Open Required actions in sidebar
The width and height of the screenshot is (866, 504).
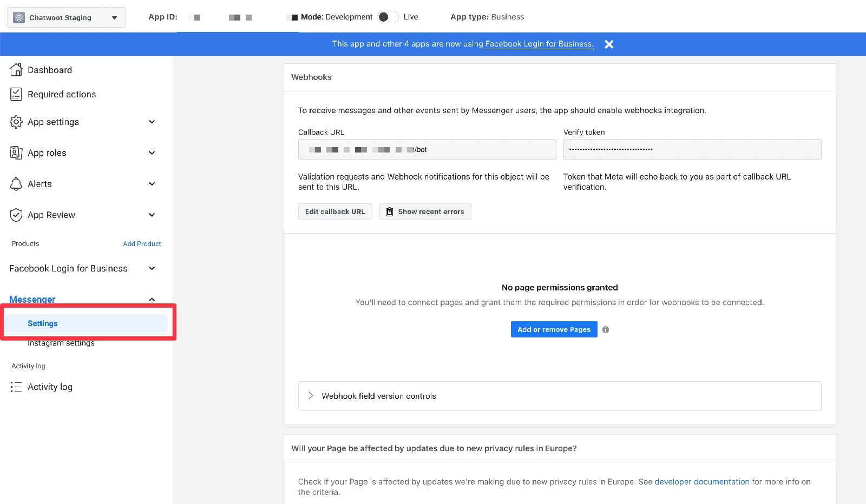tap(62, 94)
